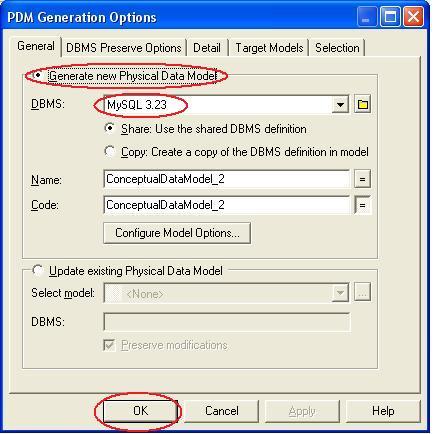Close the PDM Generation Options dialog
Screen dimensions: 434x434
coord(413,17)
